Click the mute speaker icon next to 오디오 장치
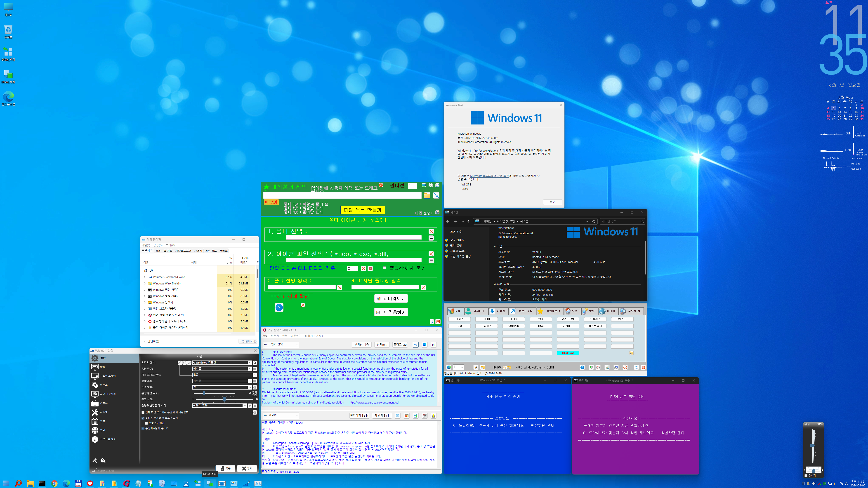The image size is (868, 488). tap(184, 363)
